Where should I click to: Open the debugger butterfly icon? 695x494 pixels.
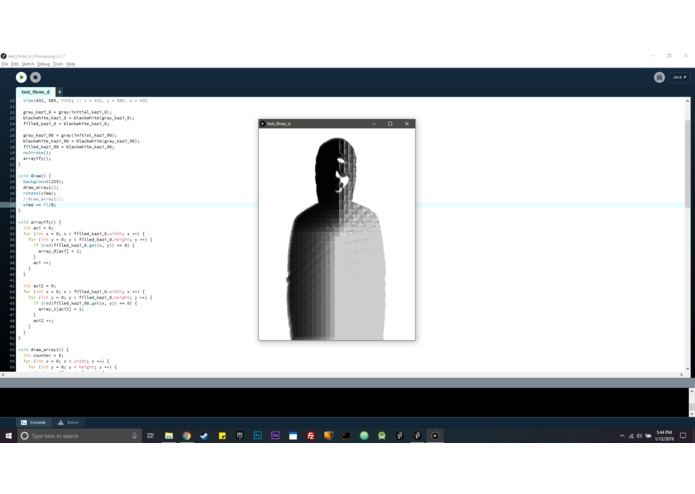659,77
